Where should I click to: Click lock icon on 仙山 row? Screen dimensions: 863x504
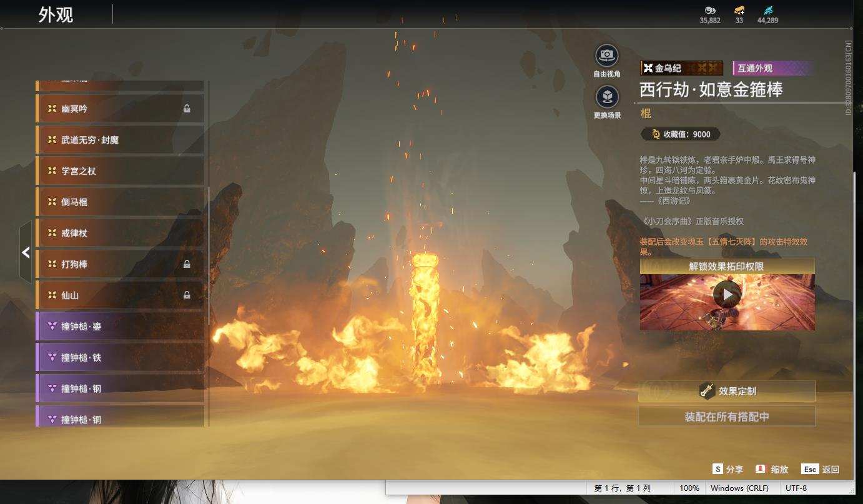click(187, 295)
